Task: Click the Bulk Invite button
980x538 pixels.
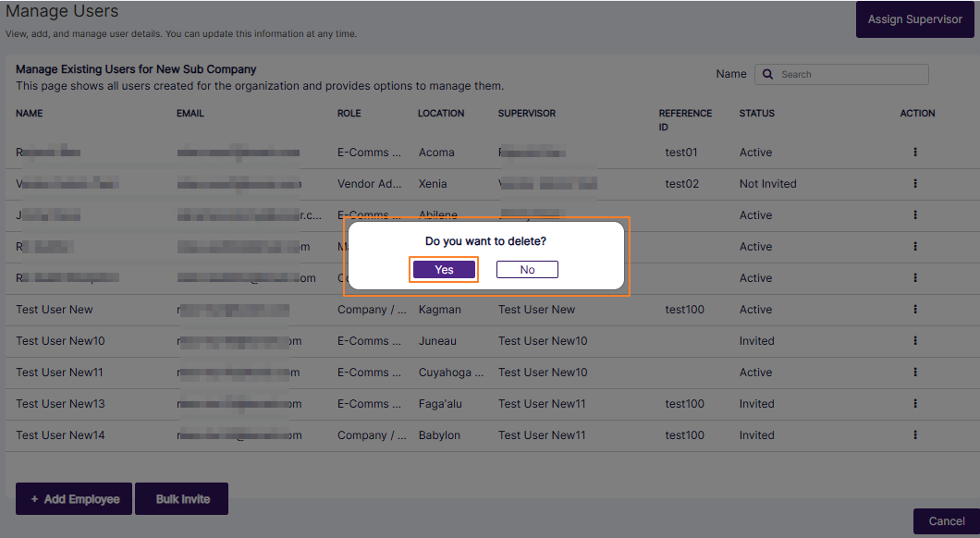Action: click(181, 498)
